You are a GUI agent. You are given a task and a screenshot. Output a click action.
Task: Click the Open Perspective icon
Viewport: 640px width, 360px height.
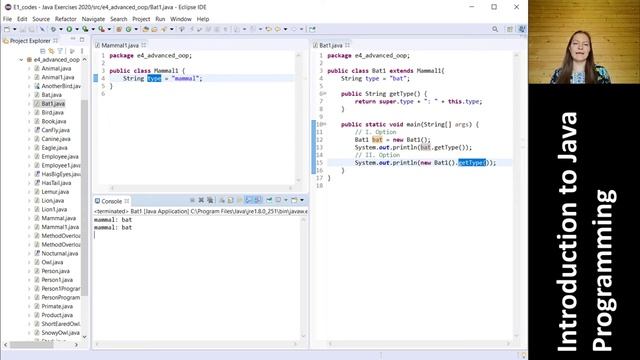[x=510, y=29]
